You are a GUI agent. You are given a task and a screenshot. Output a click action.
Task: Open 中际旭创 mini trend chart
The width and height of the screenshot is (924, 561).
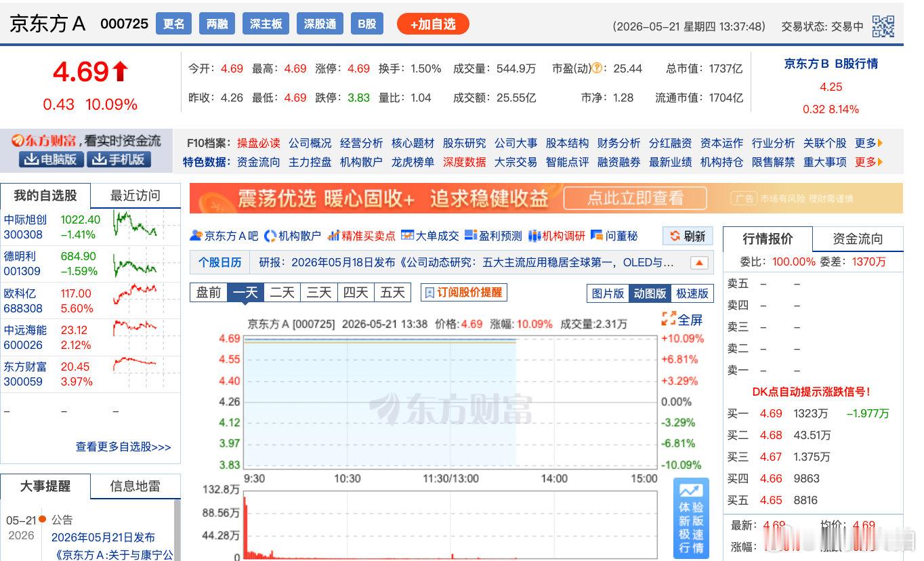click(135, 224)
